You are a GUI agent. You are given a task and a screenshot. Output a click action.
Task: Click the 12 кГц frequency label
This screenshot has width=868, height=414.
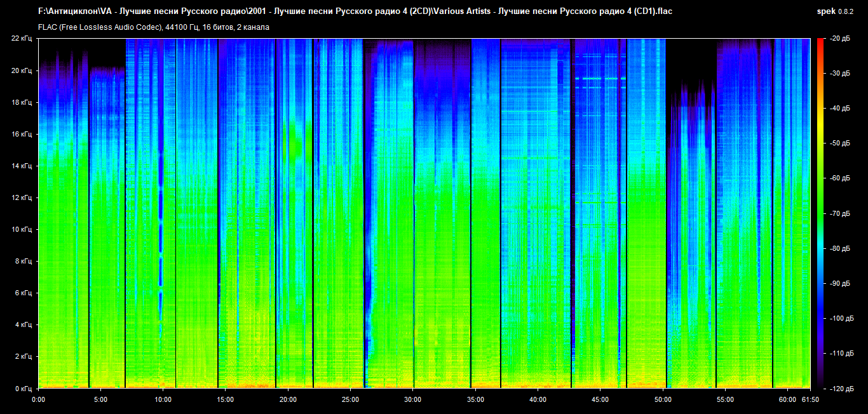point(22,197)
